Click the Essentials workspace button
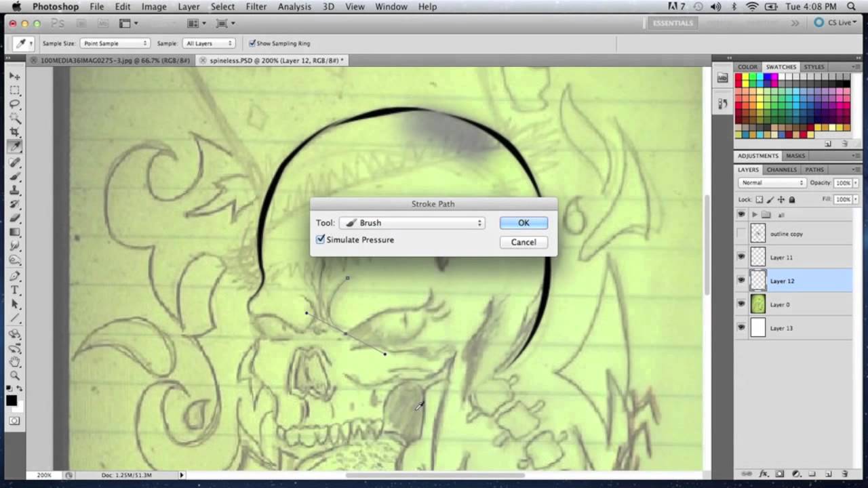This screenshot has height=488, width=868. pos(673,23)
